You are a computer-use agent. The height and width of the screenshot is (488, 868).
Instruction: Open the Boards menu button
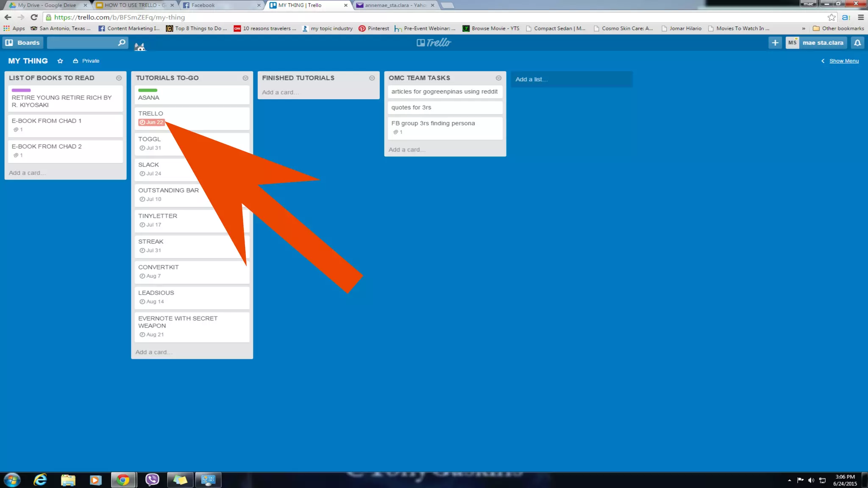23,43
